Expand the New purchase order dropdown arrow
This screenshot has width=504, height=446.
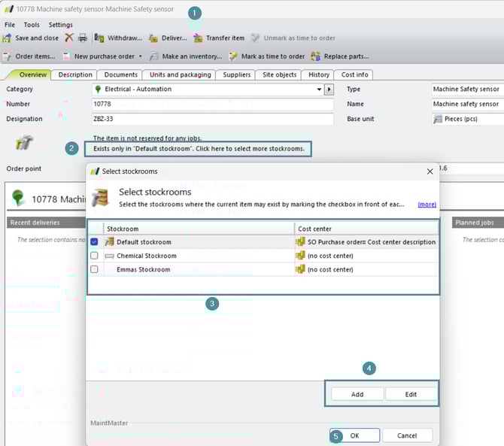141,56
